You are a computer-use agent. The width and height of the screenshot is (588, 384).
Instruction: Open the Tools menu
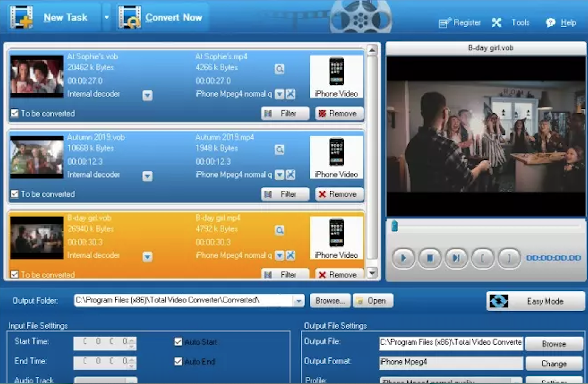click(520, 23)
